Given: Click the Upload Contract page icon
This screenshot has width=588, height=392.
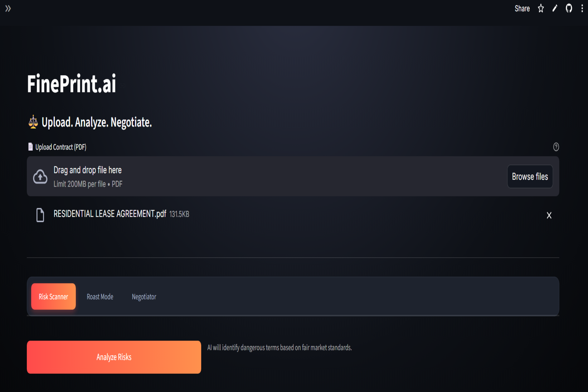Looking at the screenshot, I should point(30,147).
